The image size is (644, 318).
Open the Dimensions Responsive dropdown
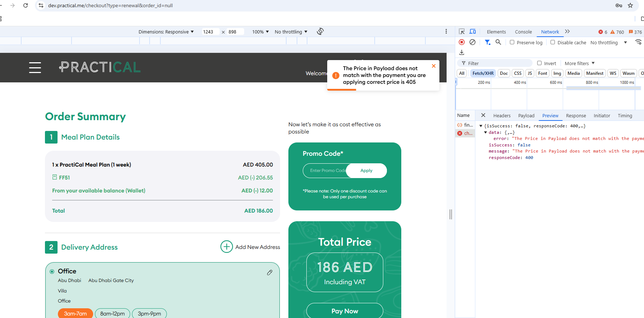(166, 32)
